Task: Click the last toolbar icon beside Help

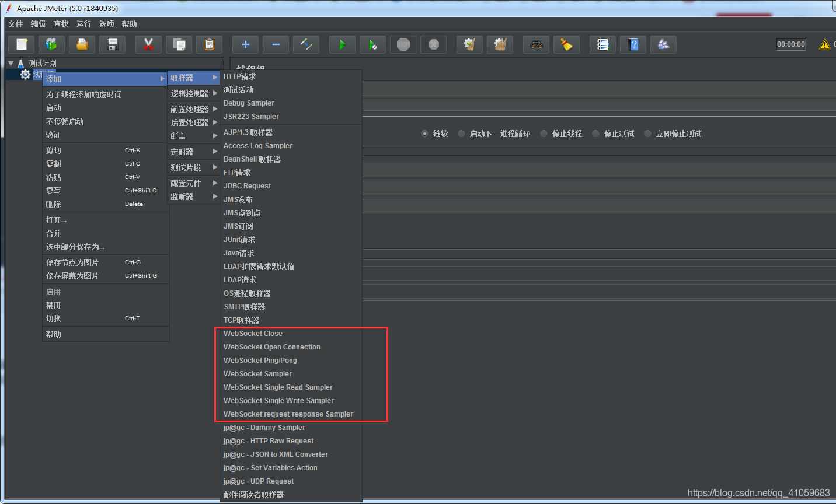Action: point(664,44)
